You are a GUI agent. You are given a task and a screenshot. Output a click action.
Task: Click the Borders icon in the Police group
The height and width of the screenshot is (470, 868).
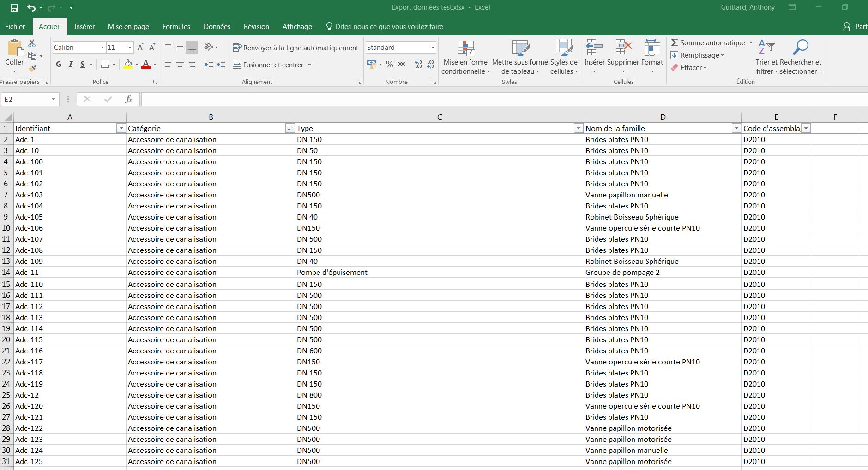pos(105,65)
